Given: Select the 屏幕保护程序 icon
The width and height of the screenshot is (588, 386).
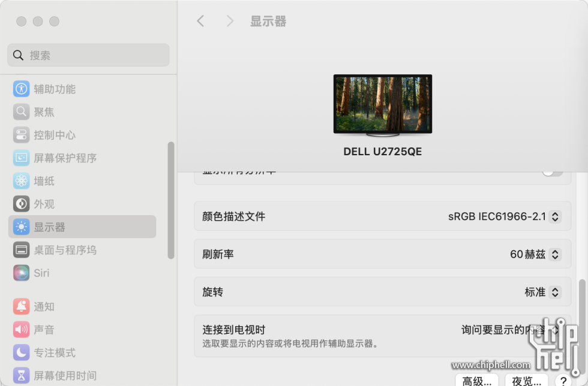Looking at the screenshot, I should pyautogui.click(x=22, y=158).
